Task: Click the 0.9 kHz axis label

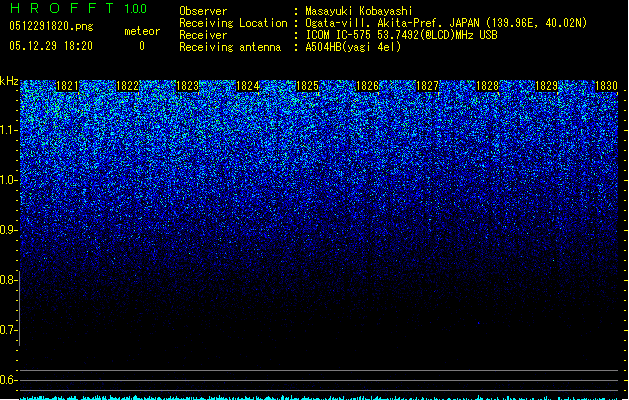Action: pyautogui.click(x=9, y=230)
